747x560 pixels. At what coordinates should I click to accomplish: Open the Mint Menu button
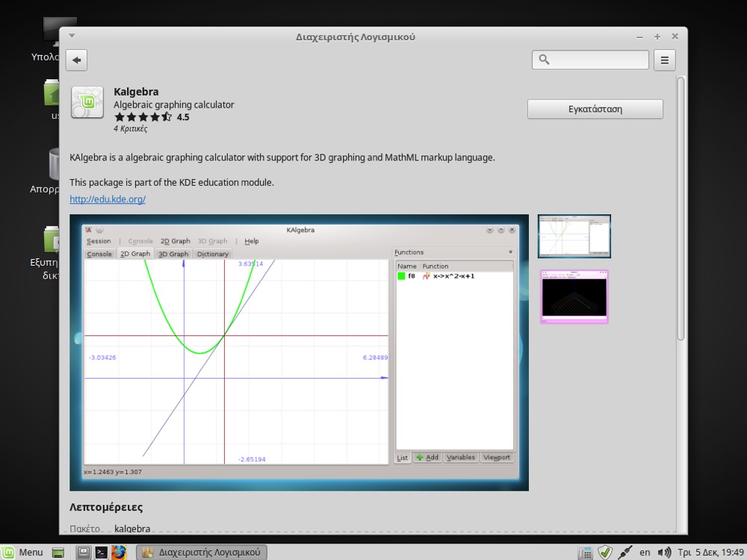[22, 553]
